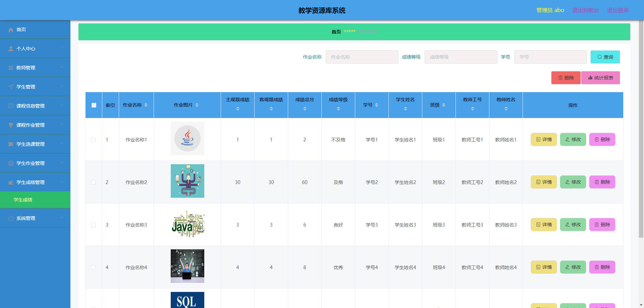The image size is (644, 308).
Task: Check the row for 作业名称2
Action: click(93, 182)
